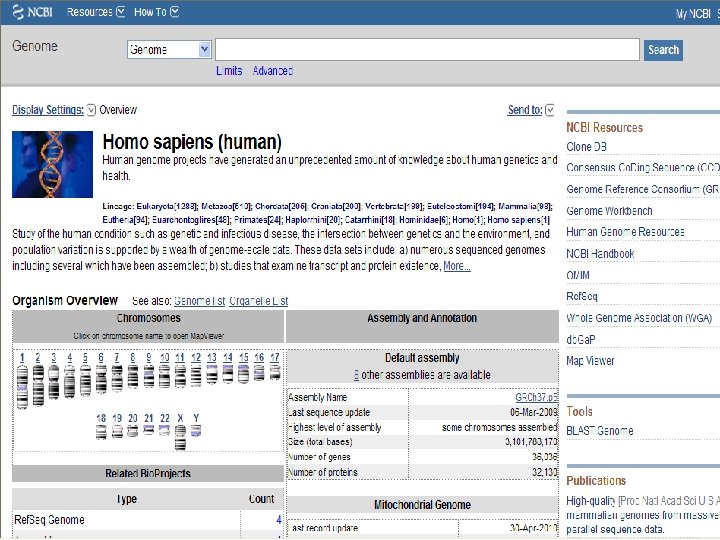The height and width of the screenshot is (540, 720).
Task: Open chromosome 1 in MapViewer
Action: pos(22,357)
